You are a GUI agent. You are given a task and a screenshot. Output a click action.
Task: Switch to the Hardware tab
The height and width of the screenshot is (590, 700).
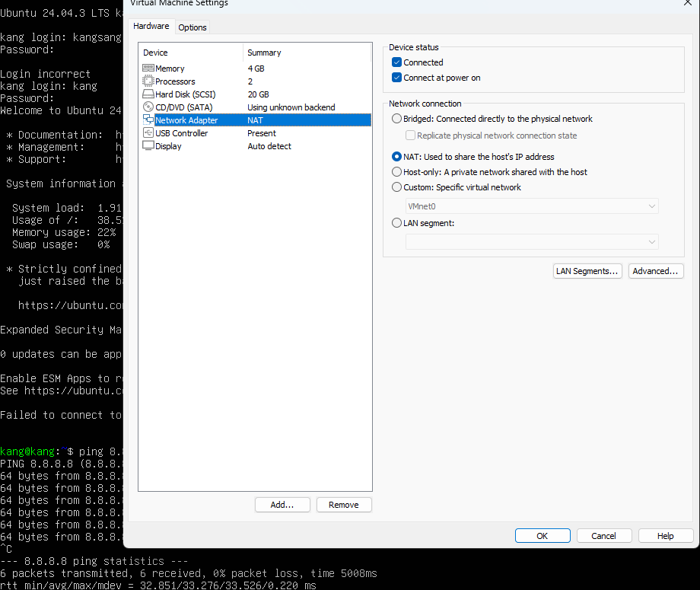pos(151,26)
